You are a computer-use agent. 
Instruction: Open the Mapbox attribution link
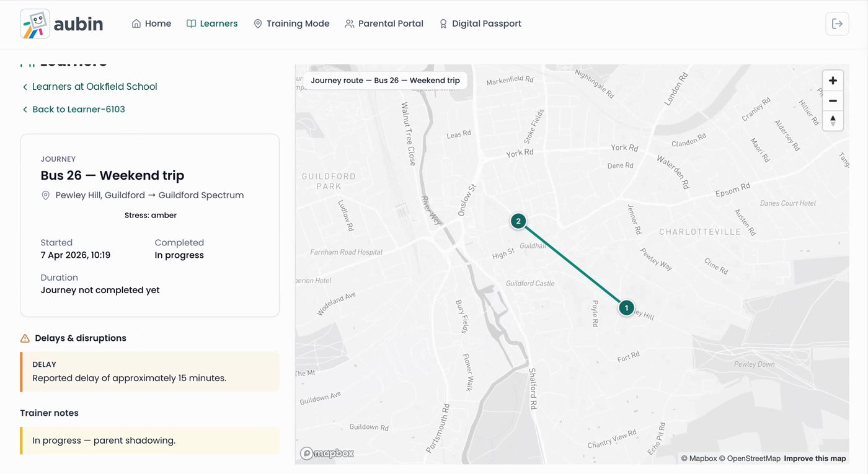point(699,459)
